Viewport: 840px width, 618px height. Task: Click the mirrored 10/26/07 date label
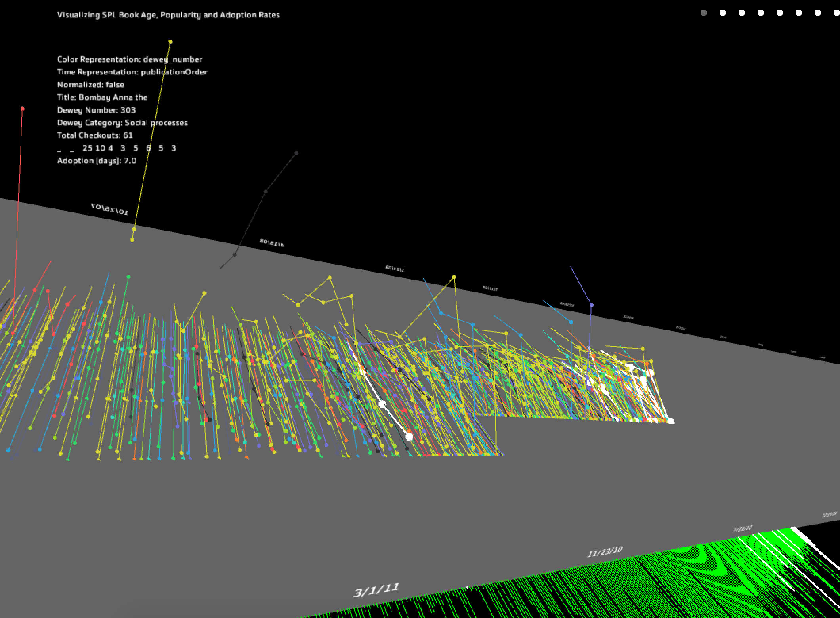pos(110,209)
